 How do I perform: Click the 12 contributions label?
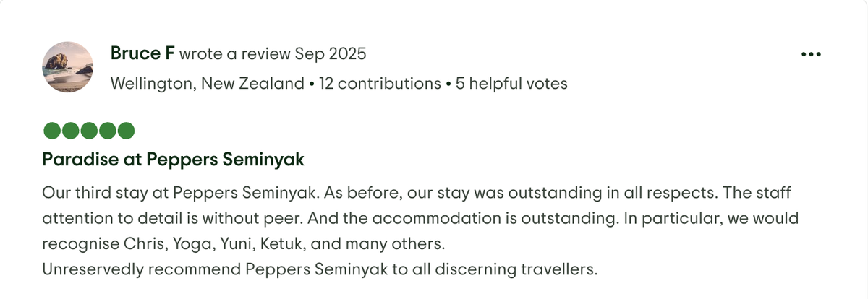pos(380,84)
